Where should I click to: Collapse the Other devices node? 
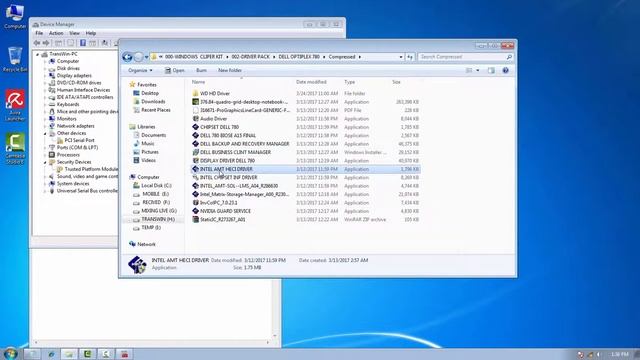45,133
